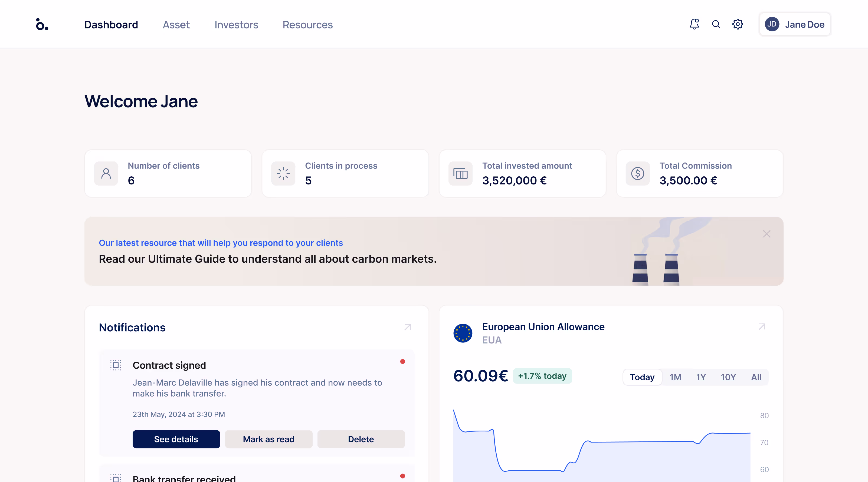This screenshot has width=868, height=482.
Task: Click the Total Commission dollar icon
Action: (637, 173)
